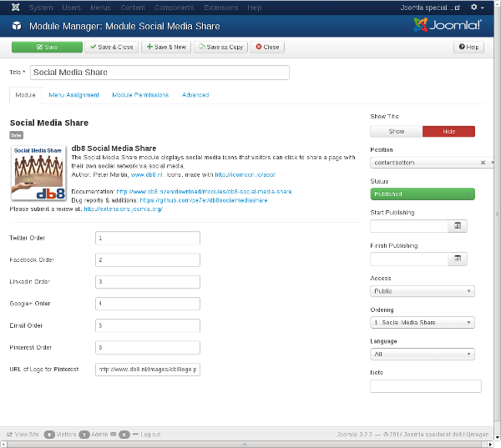Open the Content menu
Viewport: 501px width, 448px height.
click(133, 8)
